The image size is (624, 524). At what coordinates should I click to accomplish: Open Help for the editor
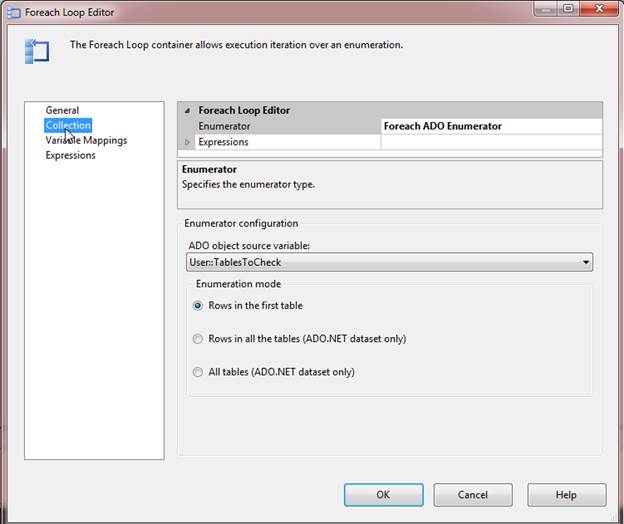click(x=566, y=495)
